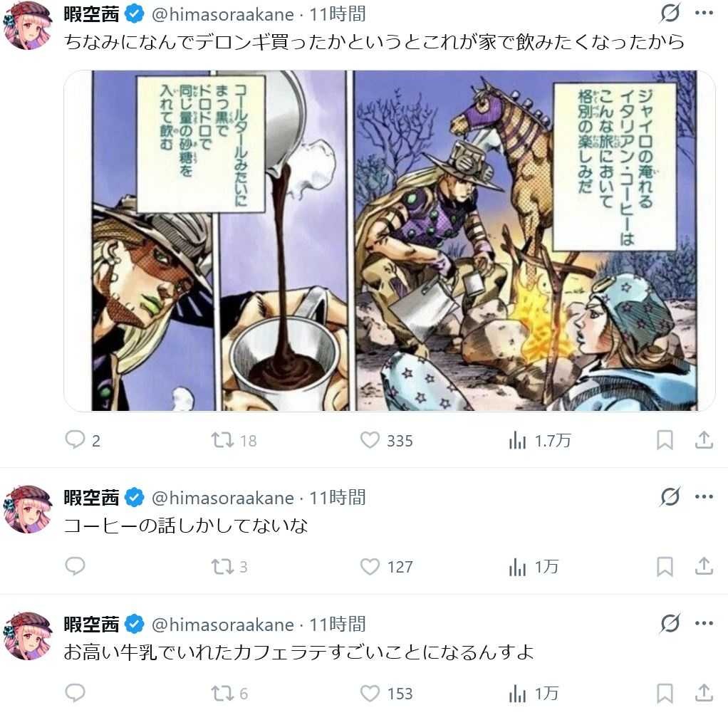Like the tweet with 127 likes
The image size is (728, 715).
tap(370, 566)
